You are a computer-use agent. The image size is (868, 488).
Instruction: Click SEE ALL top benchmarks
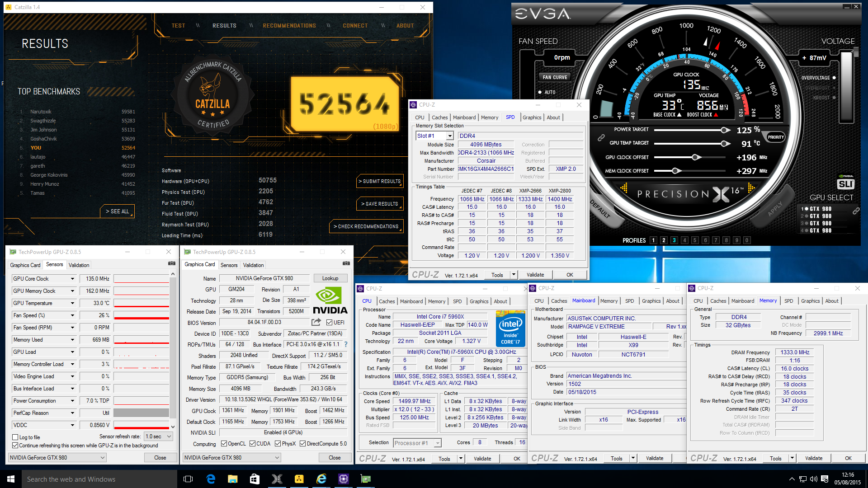[117, 211]
